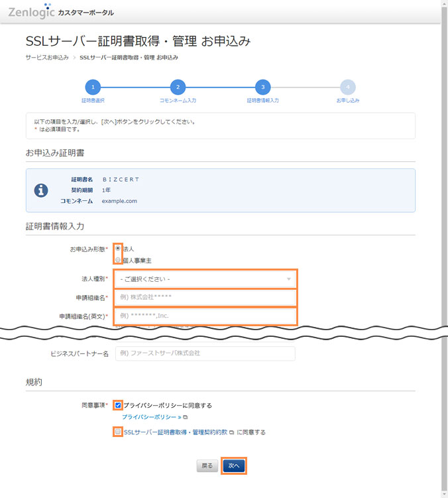Open the プライバシーポリシー link
Viewport: 448px width, 498px height.
click(150, 417)
